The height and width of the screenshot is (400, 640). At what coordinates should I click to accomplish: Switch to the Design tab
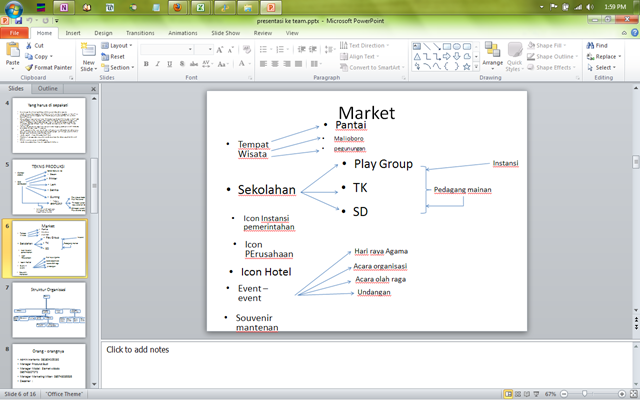tap(103, 33)
